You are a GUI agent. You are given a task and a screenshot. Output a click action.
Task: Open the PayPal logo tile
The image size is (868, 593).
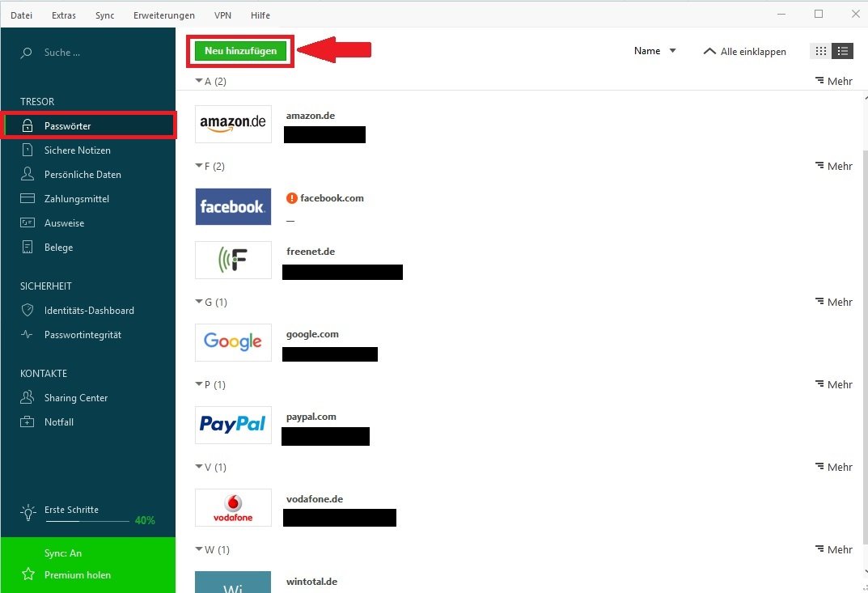[233, 425]
